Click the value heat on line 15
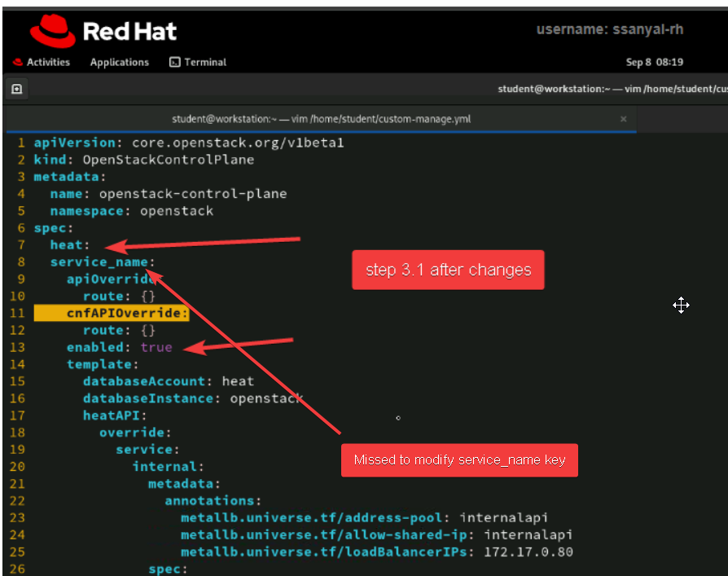728x576 pixels. click(238, 381)
